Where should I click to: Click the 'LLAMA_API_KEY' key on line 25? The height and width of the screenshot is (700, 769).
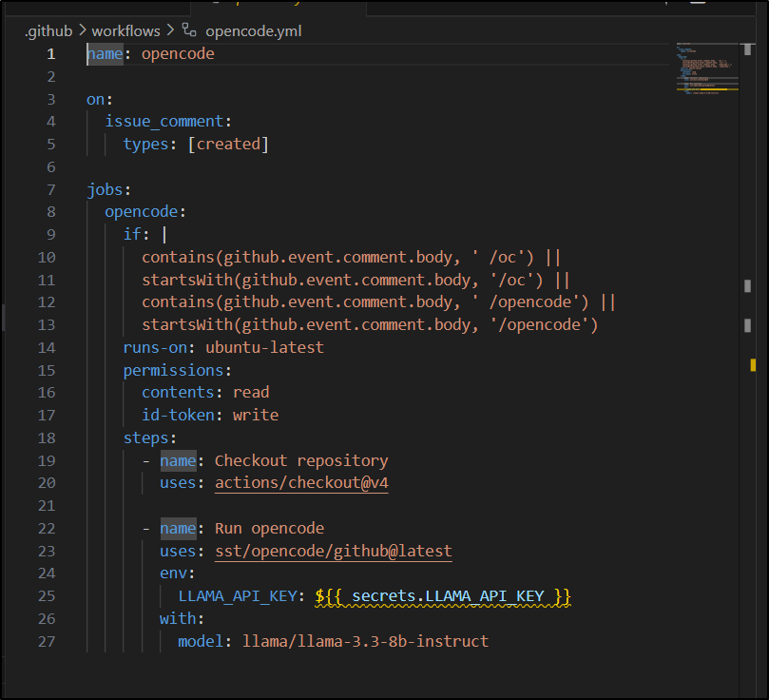(x=238, y=596)
